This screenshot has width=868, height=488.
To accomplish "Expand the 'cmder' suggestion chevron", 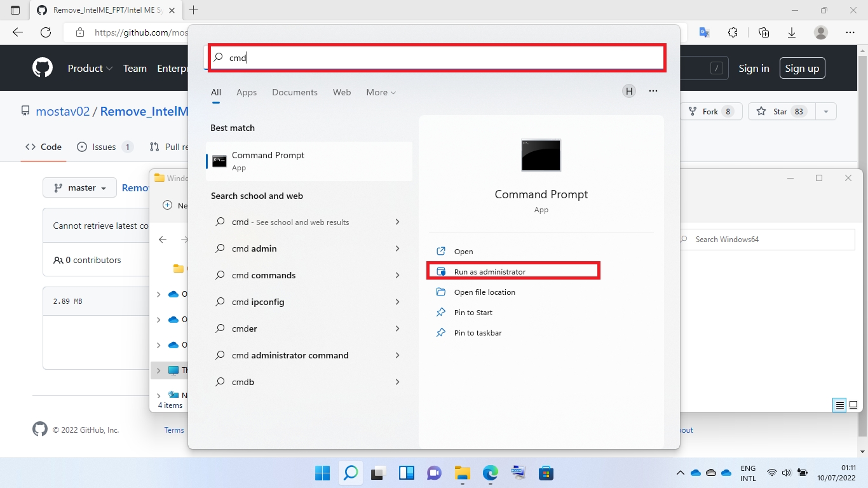I will 397,329.
